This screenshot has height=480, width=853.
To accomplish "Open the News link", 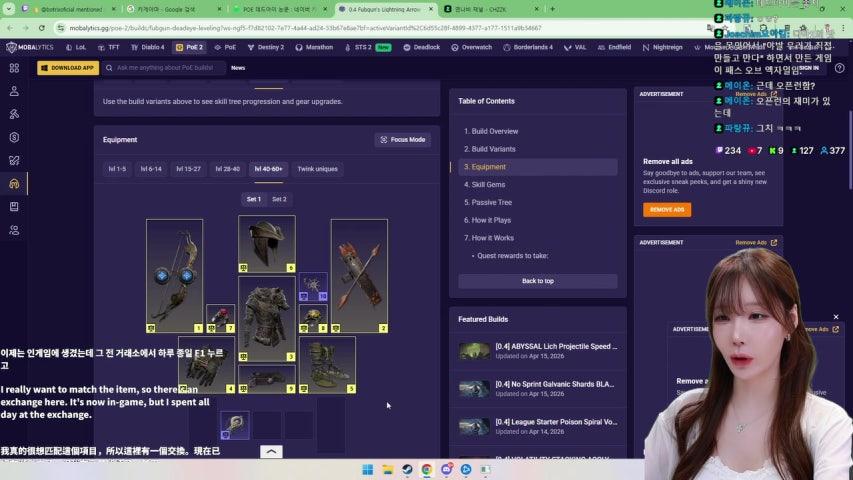I will pyautogui.click(x=238, y=68).
